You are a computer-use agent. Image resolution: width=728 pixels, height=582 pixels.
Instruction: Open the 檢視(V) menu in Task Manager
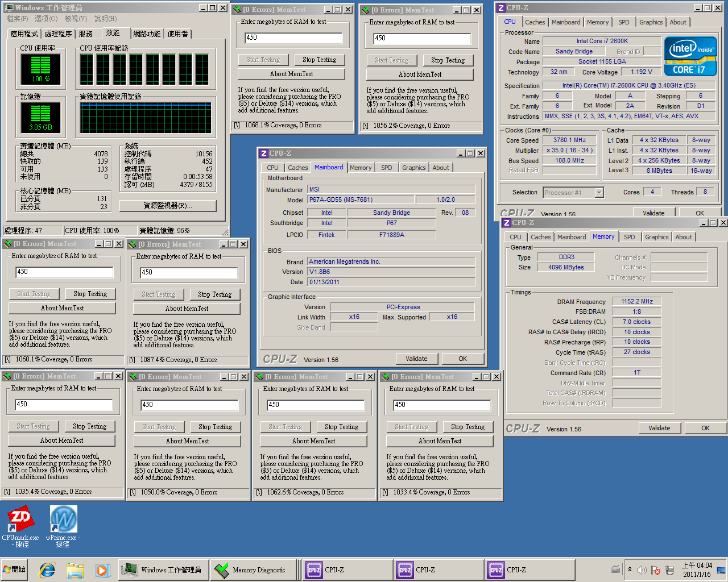pyautogui.click(x=76, y=19)
